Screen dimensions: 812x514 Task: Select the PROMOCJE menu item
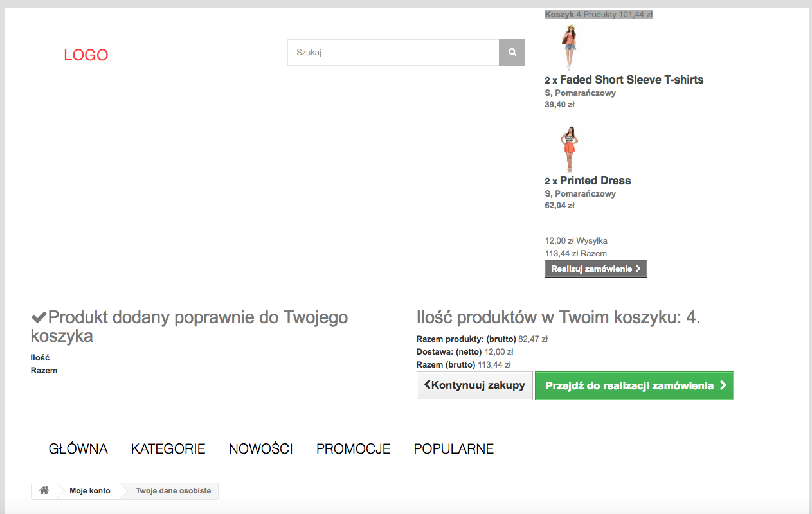[x=354, y=449]
